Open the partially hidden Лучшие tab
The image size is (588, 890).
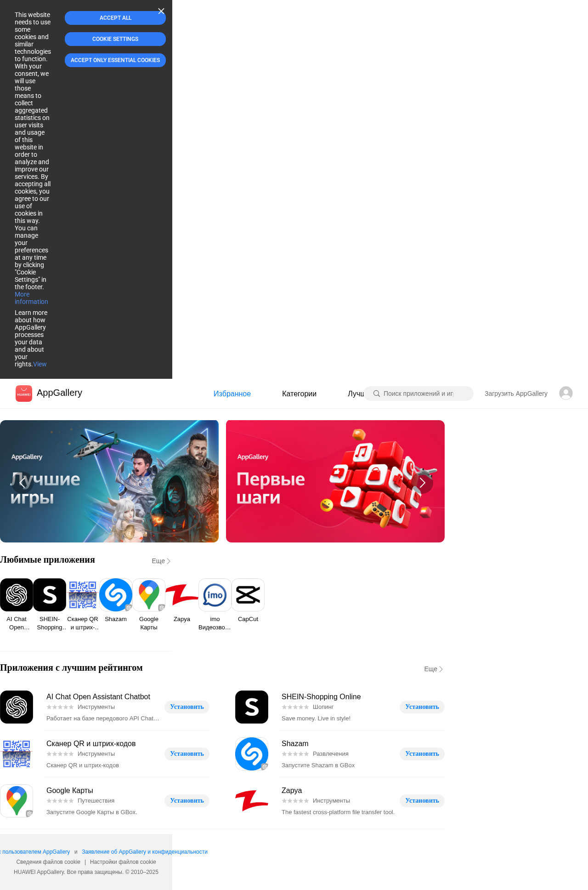coord(356,394)
